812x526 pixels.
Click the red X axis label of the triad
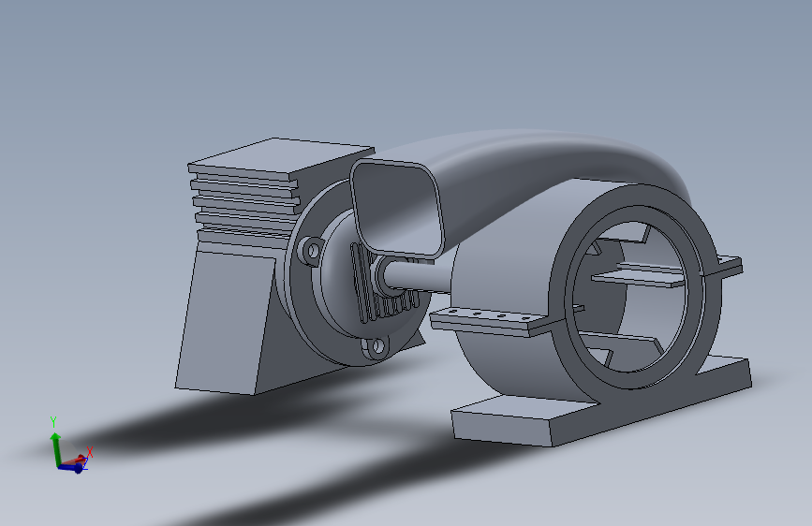click(x=90, y=452)
